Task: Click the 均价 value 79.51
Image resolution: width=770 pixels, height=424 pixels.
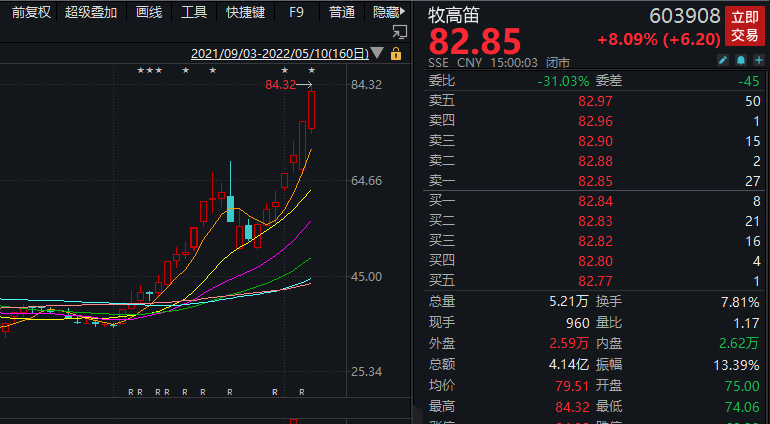Action: point(572,386)
